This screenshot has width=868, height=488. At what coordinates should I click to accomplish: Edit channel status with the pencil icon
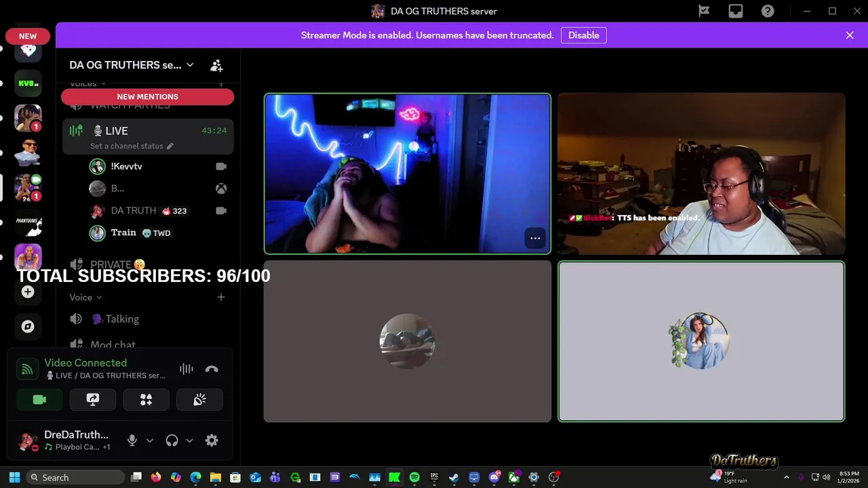[x=170, y=146]
